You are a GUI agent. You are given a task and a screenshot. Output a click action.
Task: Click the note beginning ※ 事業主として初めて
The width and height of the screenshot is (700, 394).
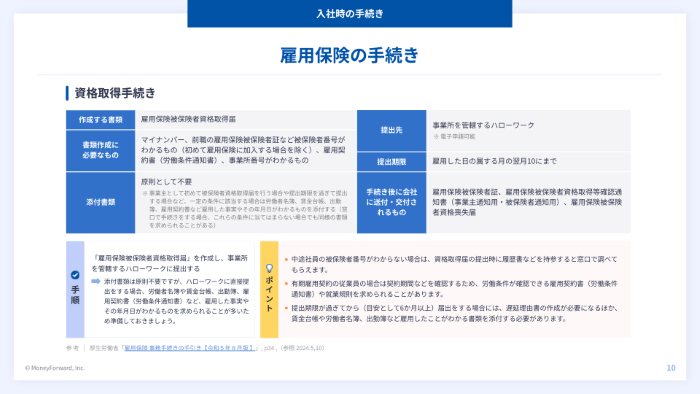(245, 209)
